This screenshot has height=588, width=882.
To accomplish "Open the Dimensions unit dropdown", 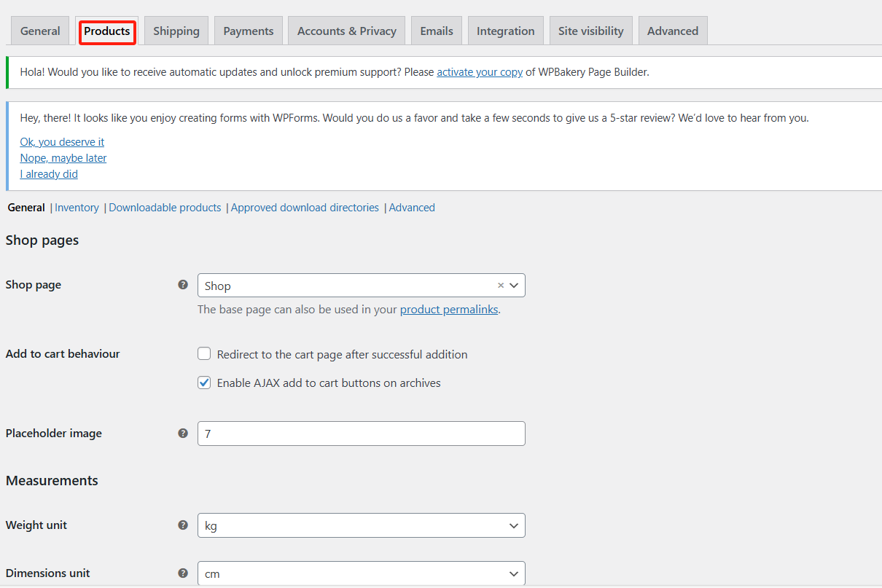I will pyautogui.click(x=515, y=573).
